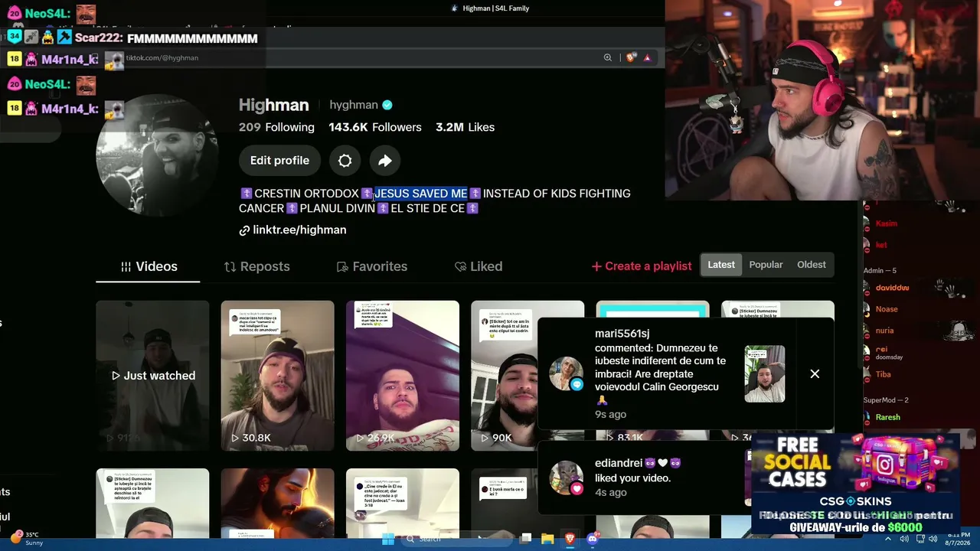Screen dimensions: 980x551
Task: Switch to the Liked tab
Action: tap(478, 266)
